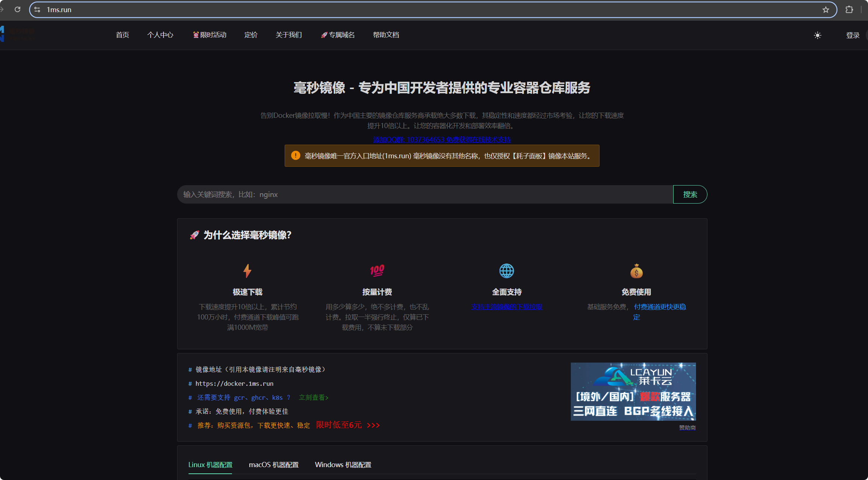868x480 pixels.
Task: Open browser extensions puzzle icon
Action: tap(849, 10)
